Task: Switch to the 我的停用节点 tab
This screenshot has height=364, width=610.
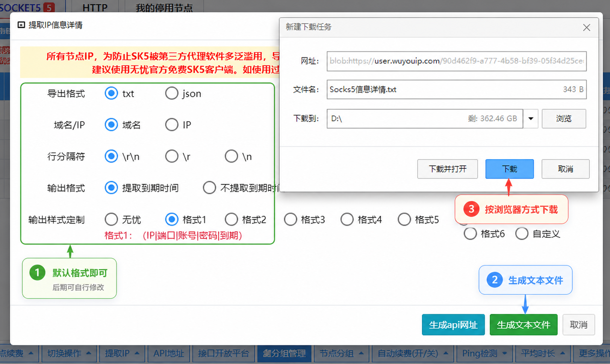Action: click(x=164, y=7)
